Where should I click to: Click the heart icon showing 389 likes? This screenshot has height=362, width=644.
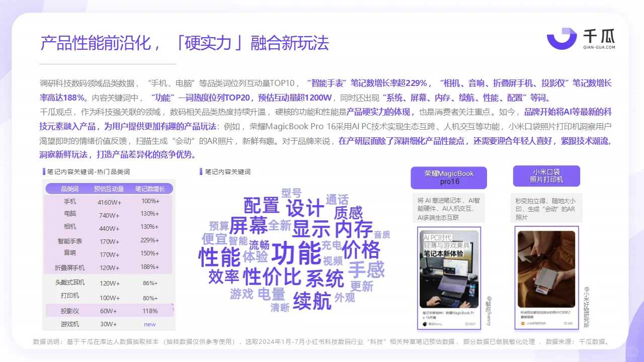tap(566, 323)
